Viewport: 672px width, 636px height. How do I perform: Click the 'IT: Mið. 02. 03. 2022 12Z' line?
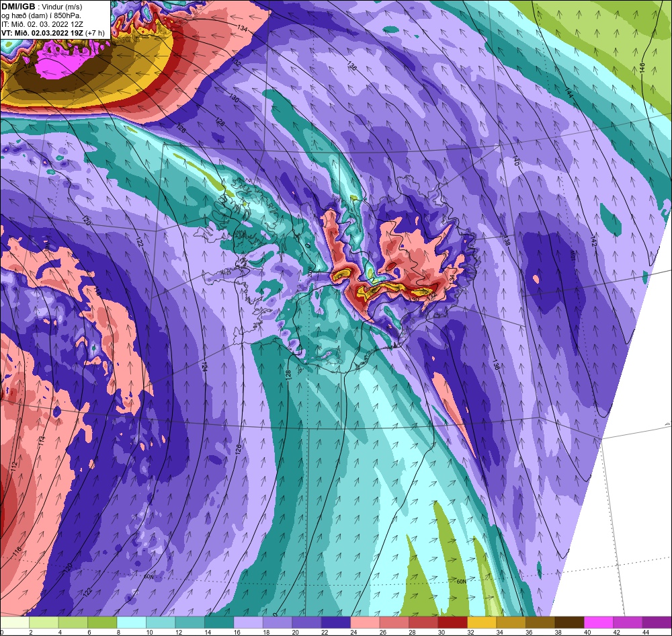41,24
